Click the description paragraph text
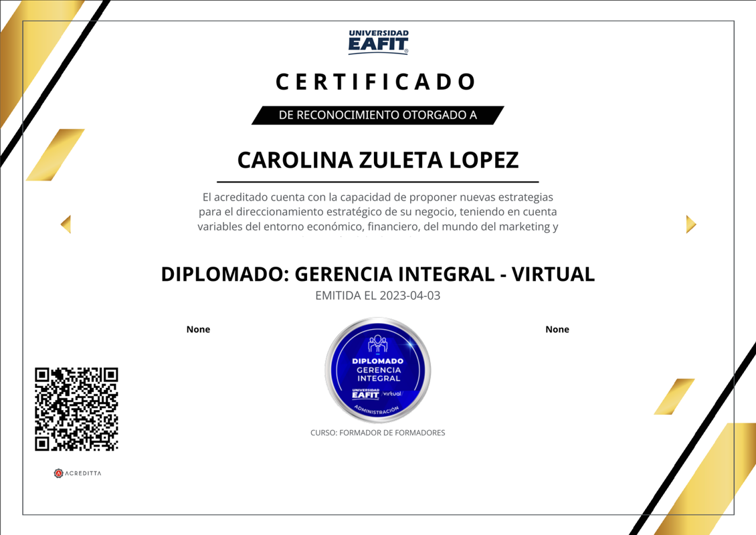This screenshot has width=756, height=535. click(378, 212)
